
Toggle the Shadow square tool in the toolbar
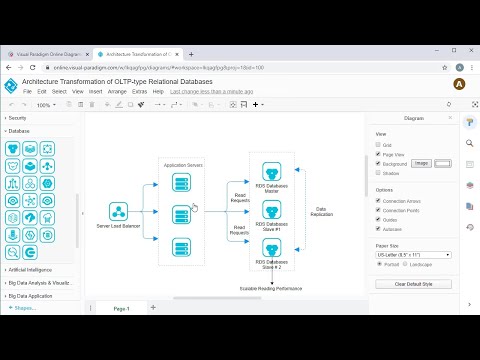(x=131, y=105)
